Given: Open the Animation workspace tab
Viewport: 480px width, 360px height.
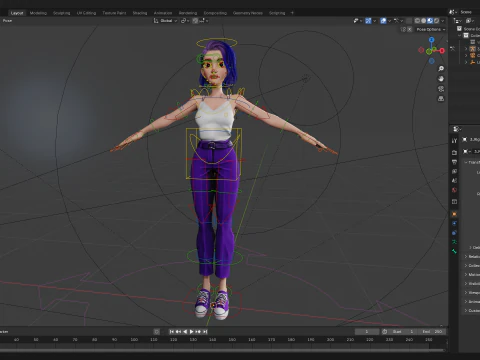Looking at the screenshot, I should coord(163,13).
